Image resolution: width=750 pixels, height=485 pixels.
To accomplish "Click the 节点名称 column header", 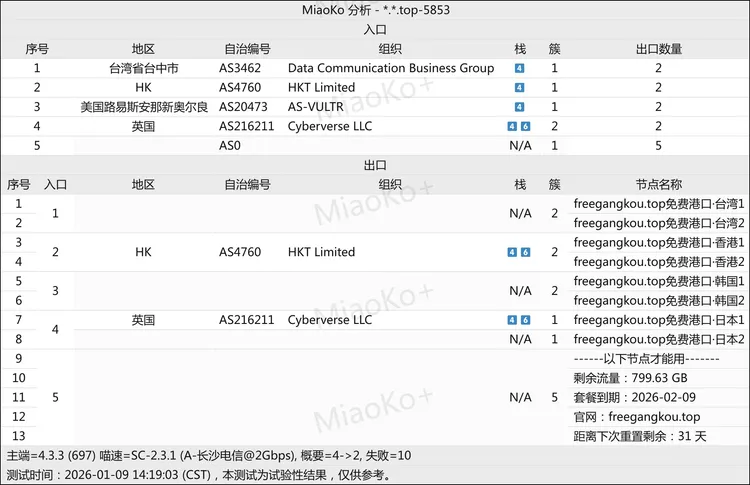I will click(658, 185).
